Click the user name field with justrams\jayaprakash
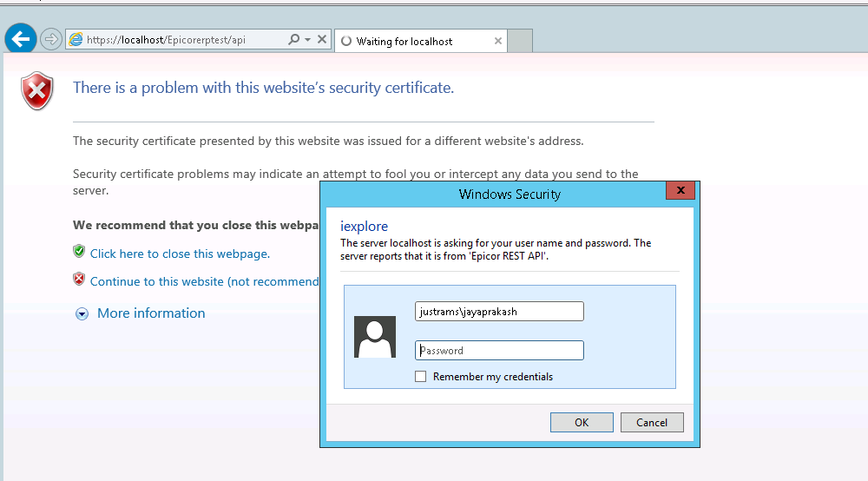This screenshot has width=868, height=481. pos(499,311)
